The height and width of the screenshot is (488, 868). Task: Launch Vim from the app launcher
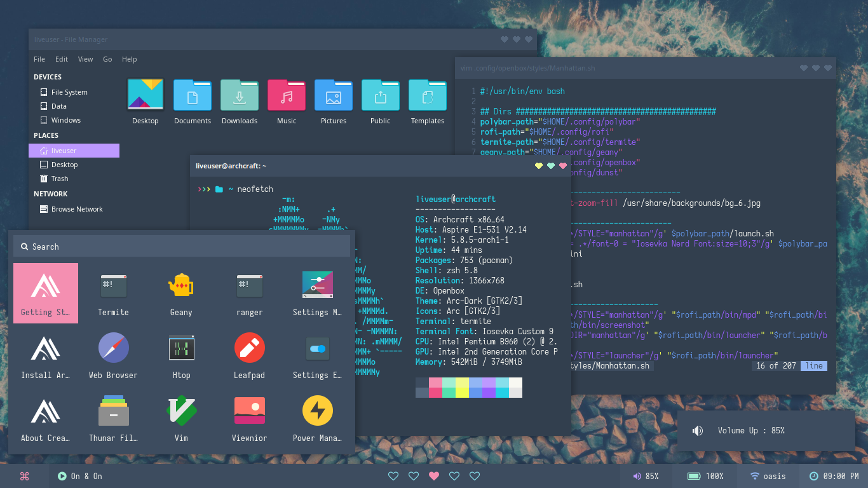(x=181, y=419)
